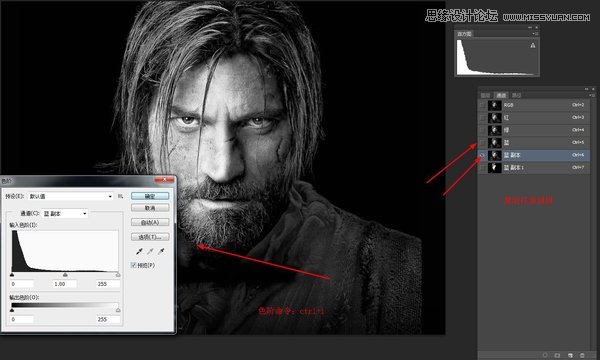
Task: Open the Channel dropdown in Levels dialog
Action: click(65, 213)
